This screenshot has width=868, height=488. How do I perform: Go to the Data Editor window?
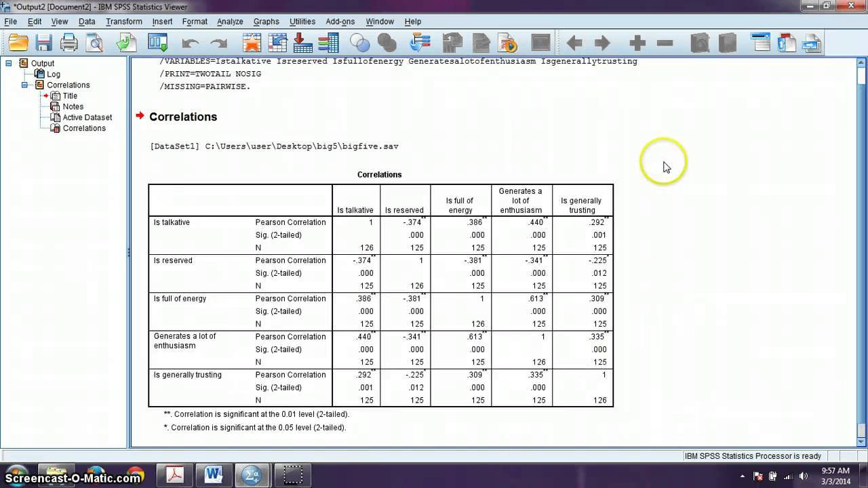tap(157, 42)
